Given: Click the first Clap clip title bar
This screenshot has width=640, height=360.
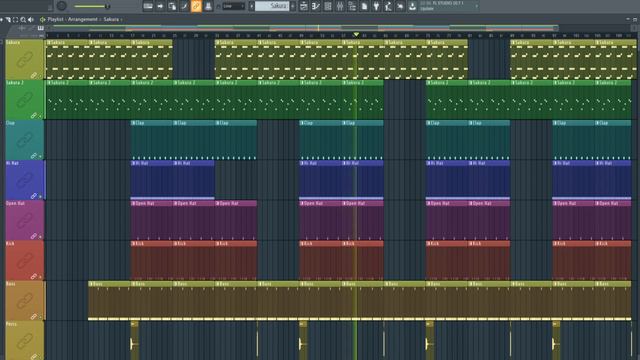Looking at the screenshot, I should click(x=152, y=123).
